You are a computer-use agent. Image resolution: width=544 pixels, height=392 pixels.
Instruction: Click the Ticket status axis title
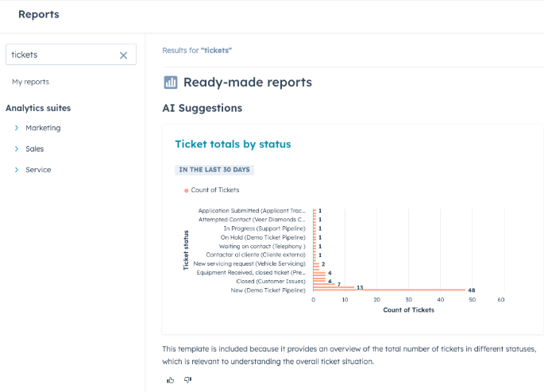pos(186,250)
